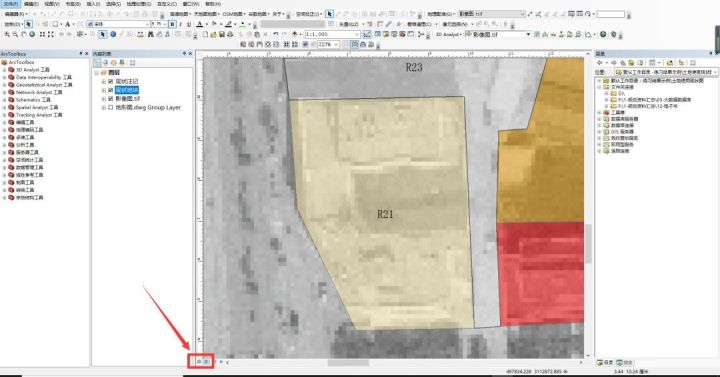Expand the 3D Analyst 工具 toolbox
The width and height of the screenshot is (720, 377).
pyautogui.click(x=5, y=70)
